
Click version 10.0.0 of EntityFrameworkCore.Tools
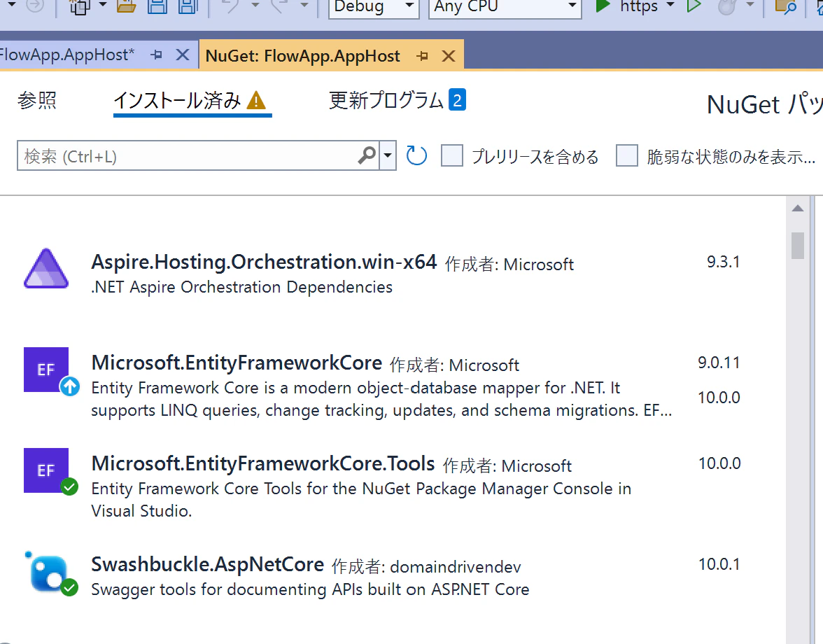click(719, 463)
